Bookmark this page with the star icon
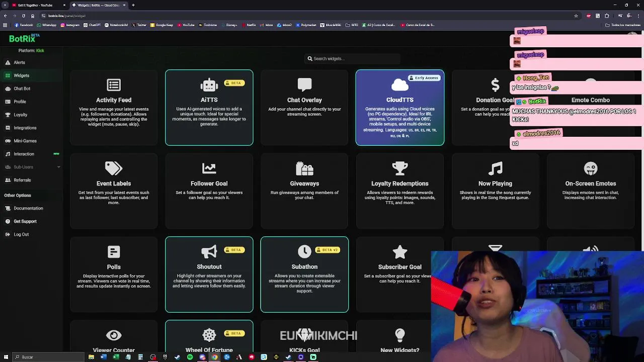Viewport: 644px width, 362px height. [x=576, y=16]
